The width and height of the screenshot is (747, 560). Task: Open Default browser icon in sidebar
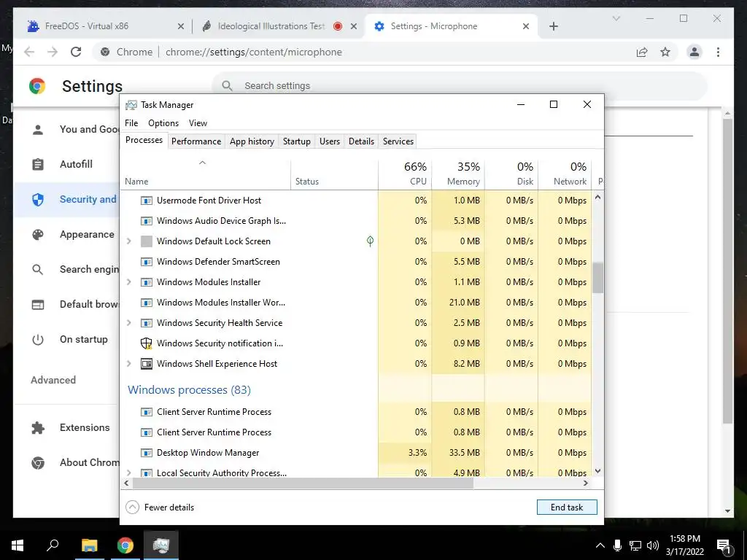(x=38, y=304)
